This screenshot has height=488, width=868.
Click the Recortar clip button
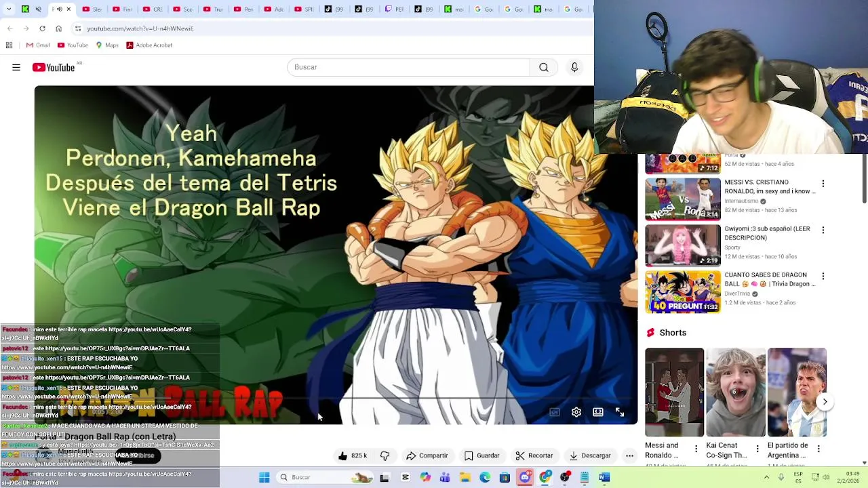click(534, 455)
